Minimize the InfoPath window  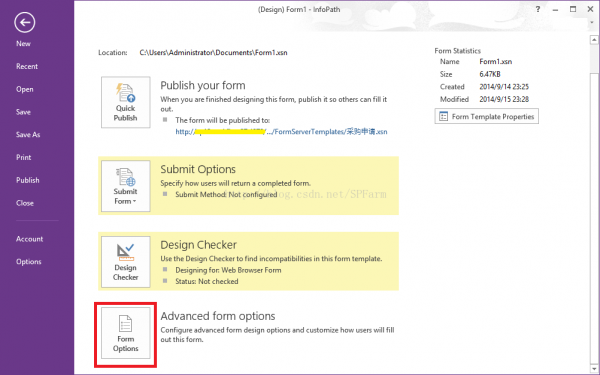(x=555, y=10)
